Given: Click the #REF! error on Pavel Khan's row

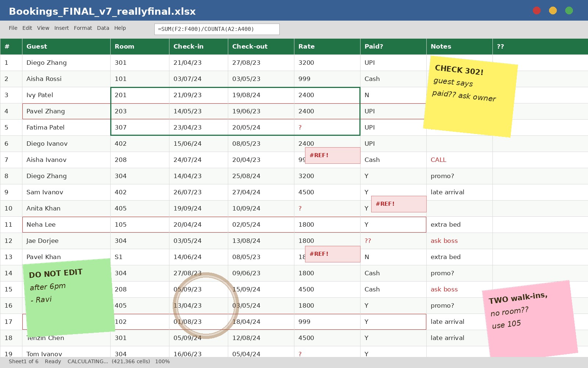Looking at the screenshot, I should tap(333, 254).
